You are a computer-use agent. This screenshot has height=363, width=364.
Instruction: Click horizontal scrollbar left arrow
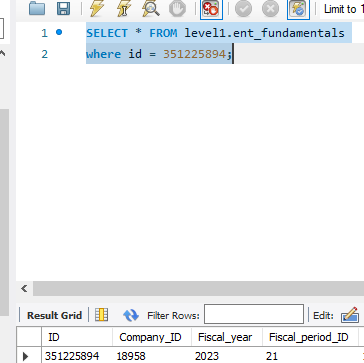click(24, 288)
